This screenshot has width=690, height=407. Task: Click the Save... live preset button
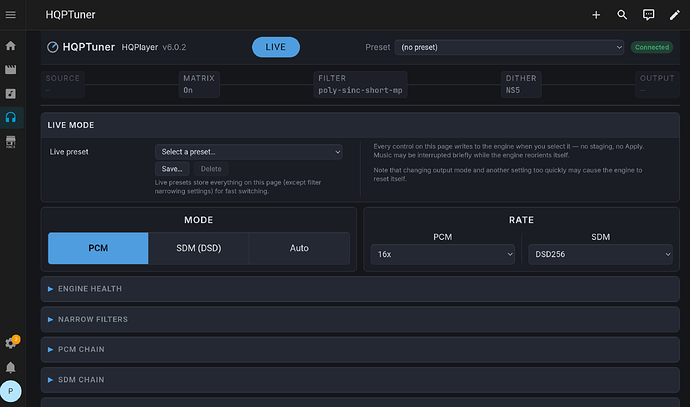coord(172,169)
